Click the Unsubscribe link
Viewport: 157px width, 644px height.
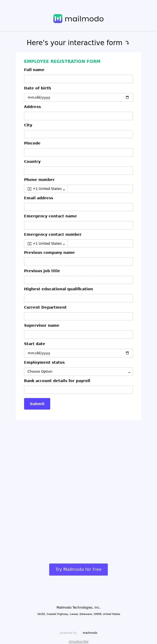(x=78, y=641)
